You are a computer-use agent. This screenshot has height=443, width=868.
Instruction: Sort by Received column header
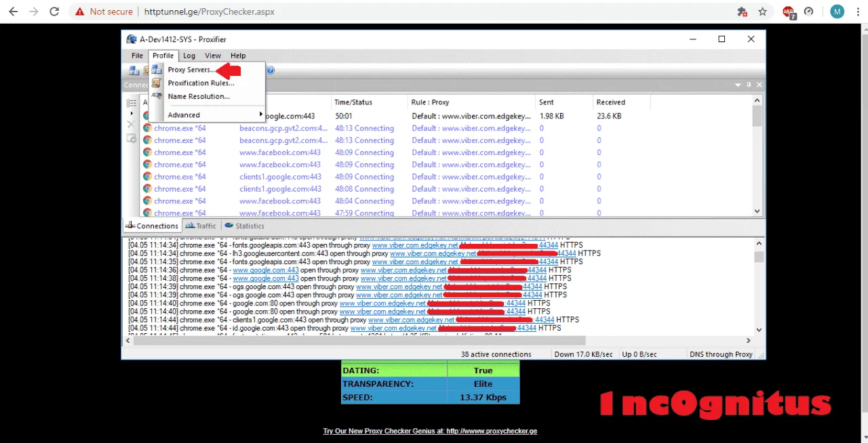pyautogui.click(x=621, y=102)
